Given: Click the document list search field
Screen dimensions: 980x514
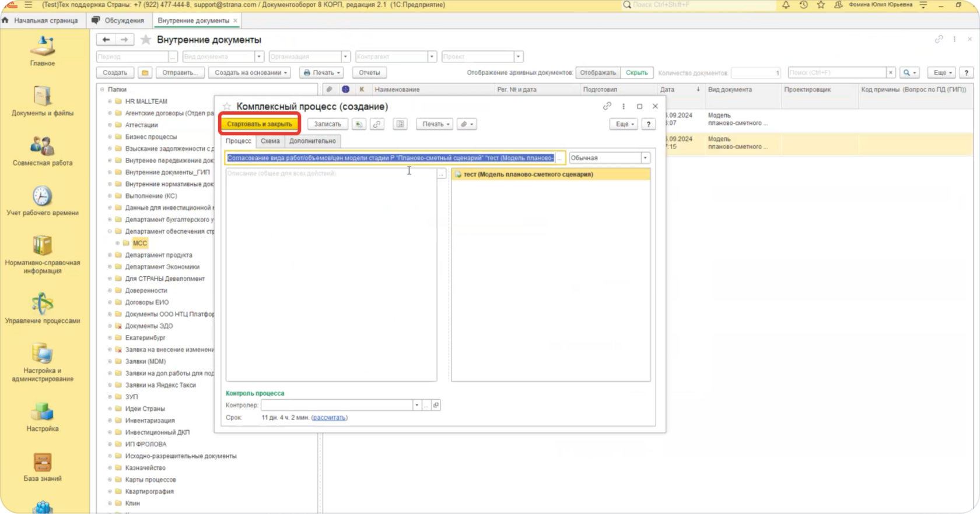Looking at the screenshot, I should pos(837,73).
